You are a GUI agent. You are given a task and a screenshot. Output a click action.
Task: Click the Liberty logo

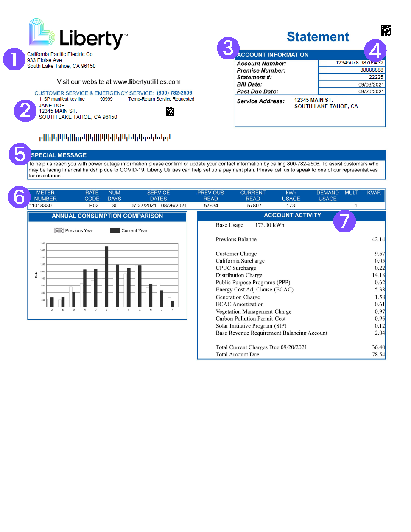coord(78,33)
